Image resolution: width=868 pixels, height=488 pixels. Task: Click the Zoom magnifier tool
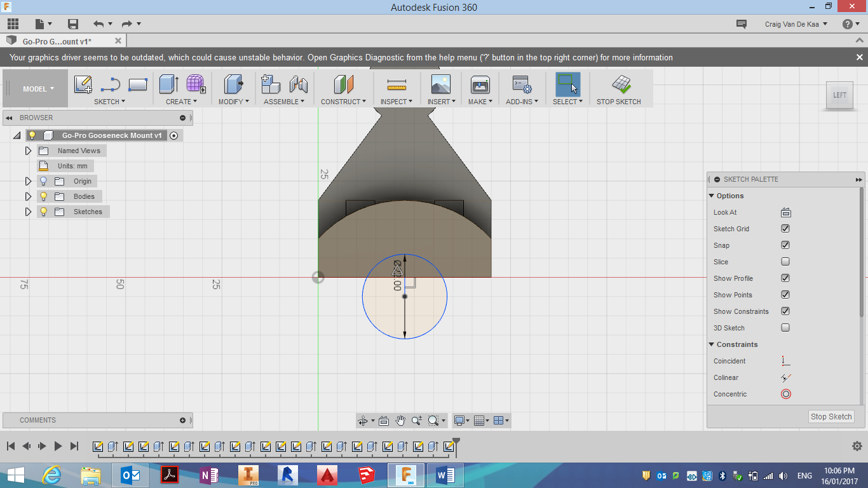(x=417, y=421)
